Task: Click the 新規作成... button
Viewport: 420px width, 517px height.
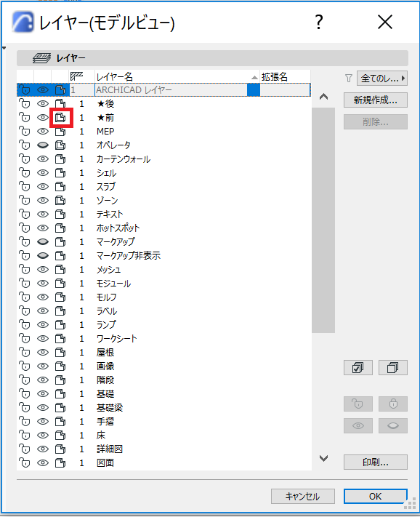Action: pyautogui.click(x=376, y=100)
